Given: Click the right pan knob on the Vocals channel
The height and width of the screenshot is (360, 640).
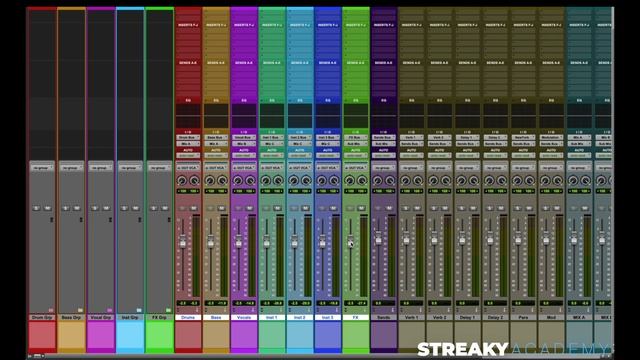Looking at the screenshot, I should pyautogui.click(x=250, y=180).
